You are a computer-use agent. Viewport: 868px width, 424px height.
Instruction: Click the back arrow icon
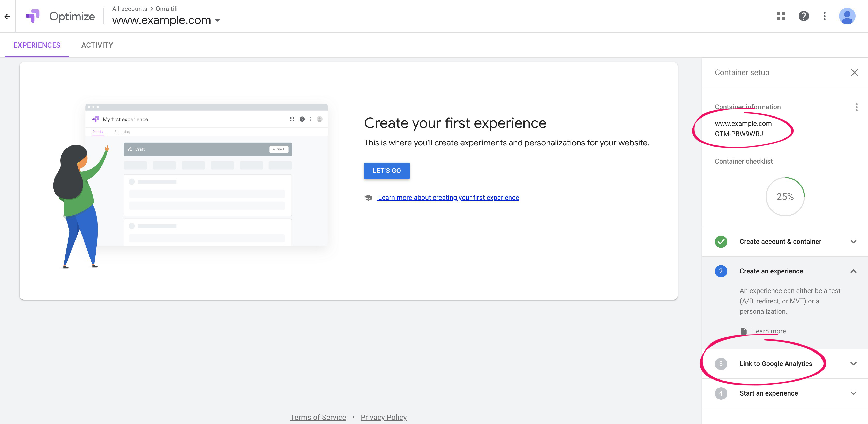(8, 16)
